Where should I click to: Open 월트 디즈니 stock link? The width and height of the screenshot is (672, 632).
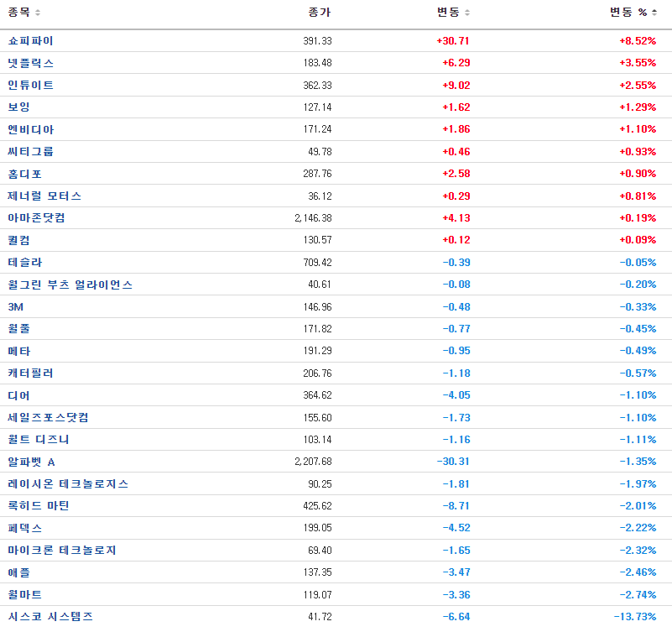tap(39, 440)
